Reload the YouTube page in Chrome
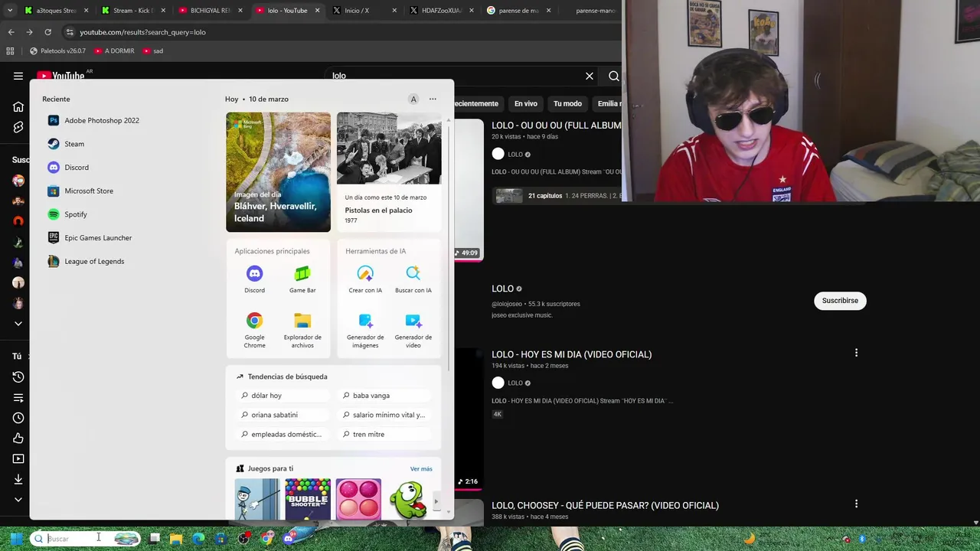 pos(47,32)
